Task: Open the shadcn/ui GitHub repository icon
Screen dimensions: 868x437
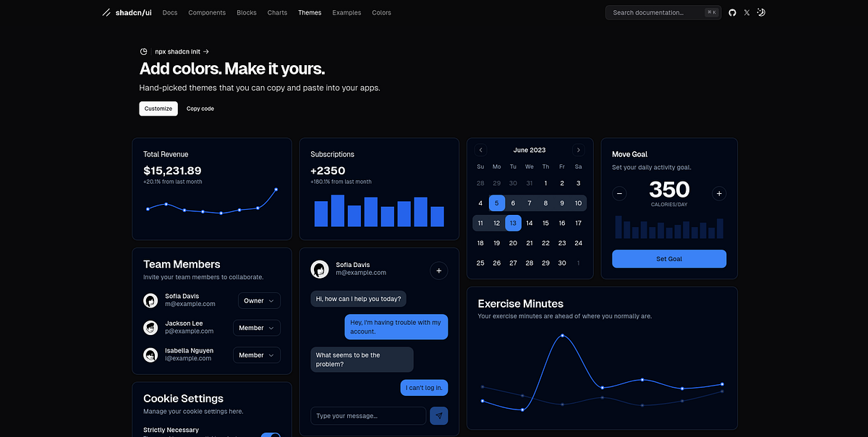Action: [x=732, y=12]
